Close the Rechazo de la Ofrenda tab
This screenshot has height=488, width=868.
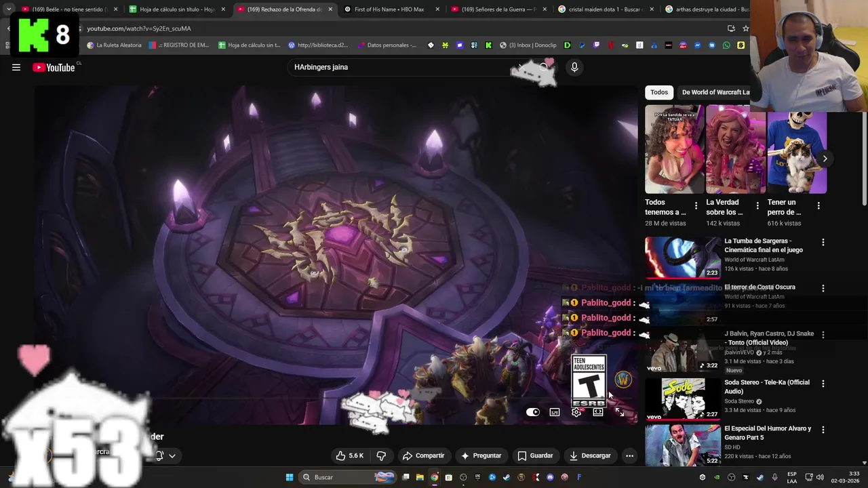coord(330,9)
